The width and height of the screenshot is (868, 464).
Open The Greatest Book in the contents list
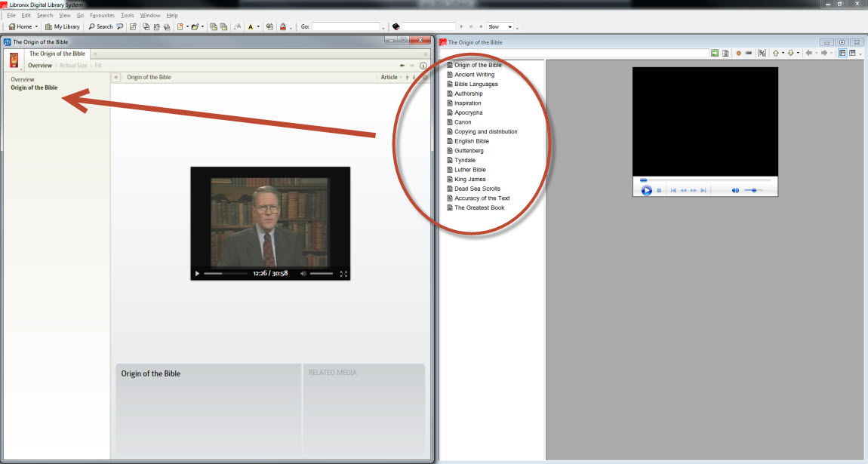coord(479,208)
